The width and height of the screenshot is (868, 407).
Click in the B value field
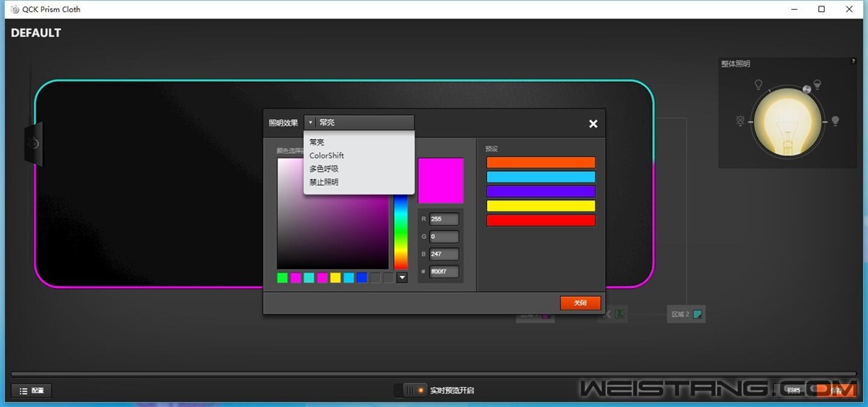(x=444, y=254)
